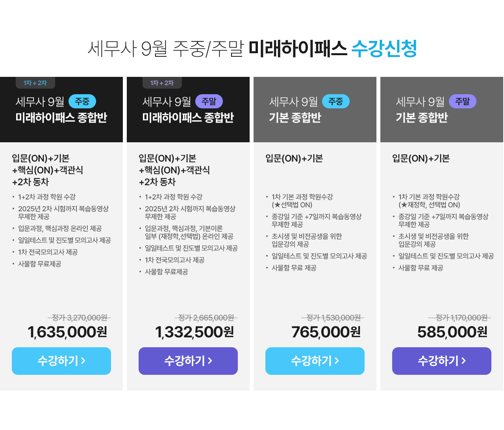The image size is (504, 430).
Task: Open the weekday 미래하이패스 종합반 card header
Action: tap(61, 110)
